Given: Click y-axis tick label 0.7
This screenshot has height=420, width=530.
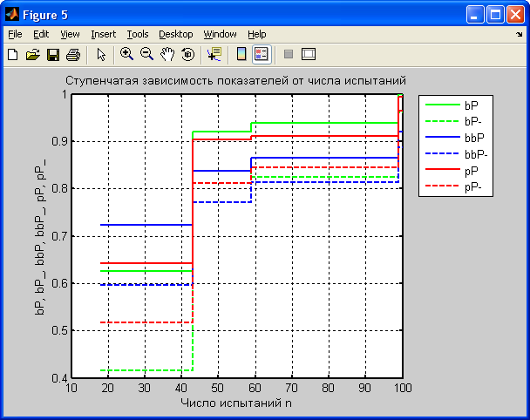Looking at the screenshot, I should [59, 236].
